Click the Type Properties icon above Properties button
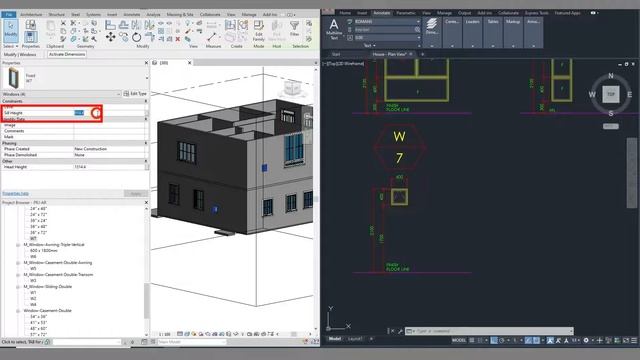 [x=30, y=24]
